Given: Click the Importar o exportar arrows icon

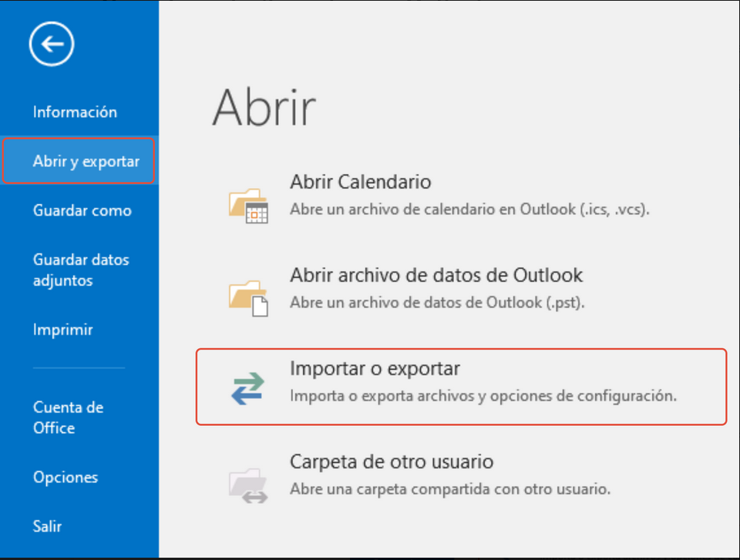Looking at the screenshot, I should [247, 388].
